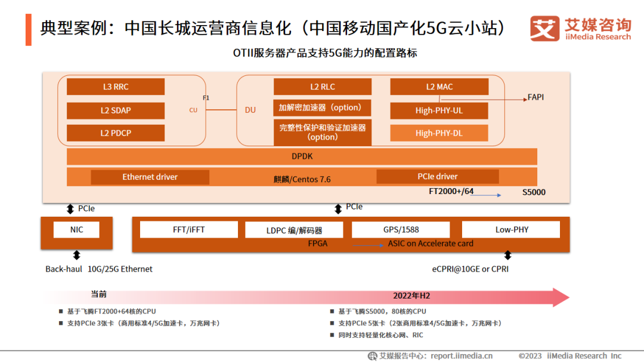Viewport: 644px width, 363px height.
Task: Open the report.iimedia.cn link
Action: click(x=461, y=356)
